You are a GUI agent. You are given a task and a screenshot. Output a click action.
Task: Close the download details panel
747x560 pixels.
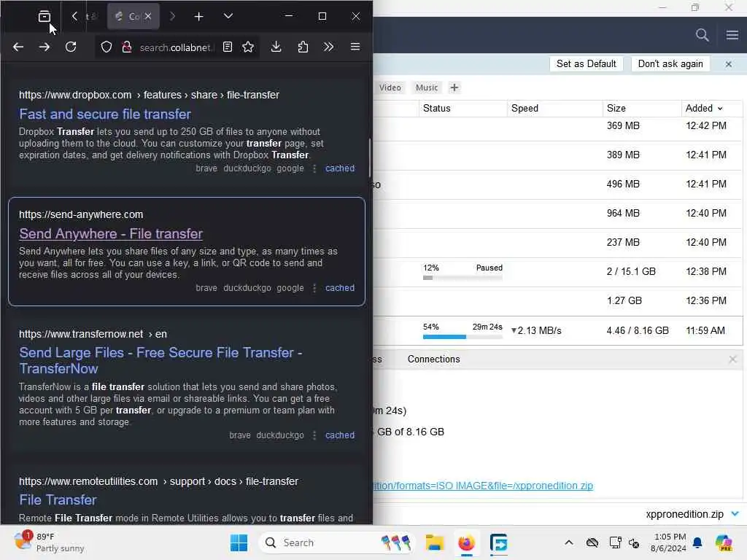point(732,359)
